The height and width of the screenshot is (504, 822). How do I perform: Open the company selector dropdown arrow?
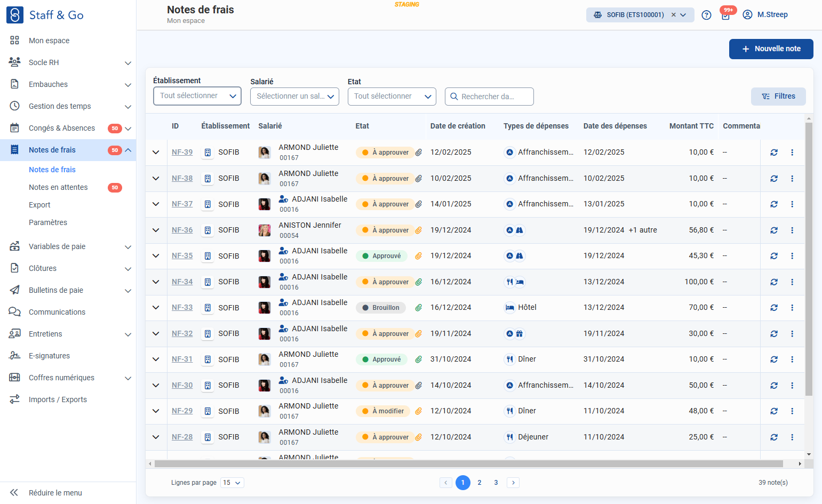683,15
